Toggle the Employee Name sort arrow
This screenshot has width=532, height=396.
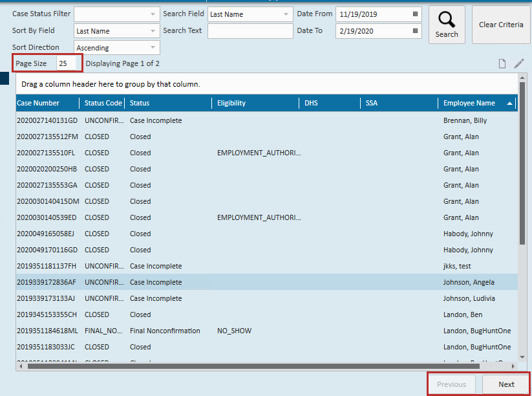(x=509, y=104)
